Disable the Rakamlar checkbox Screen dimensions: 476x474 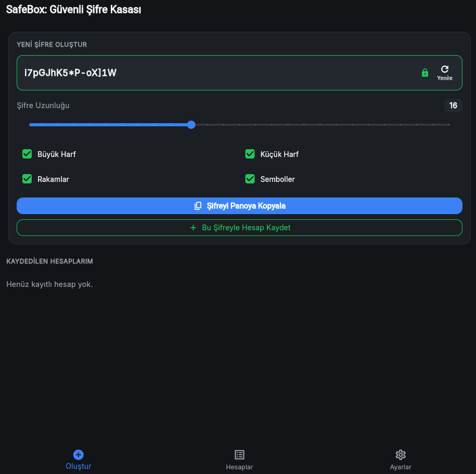[x=27, y=179]
